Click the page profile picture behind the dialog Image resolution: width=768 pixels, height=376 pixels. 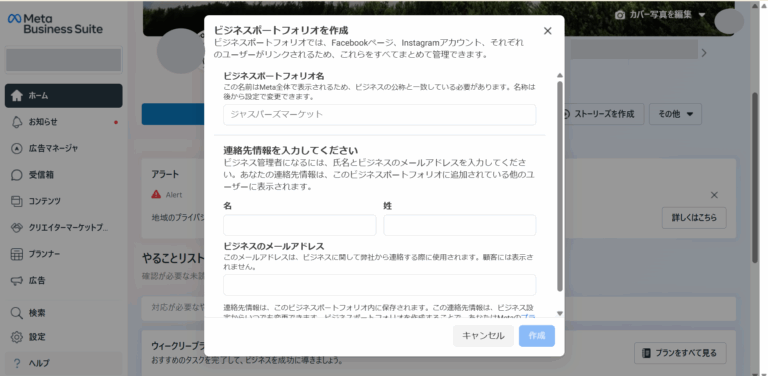point(180,51)
